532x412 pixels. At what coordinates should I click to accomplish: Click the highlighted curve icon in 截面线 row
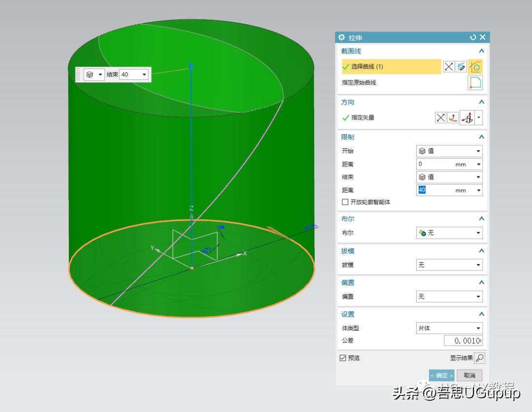click(x=475, y=67)
